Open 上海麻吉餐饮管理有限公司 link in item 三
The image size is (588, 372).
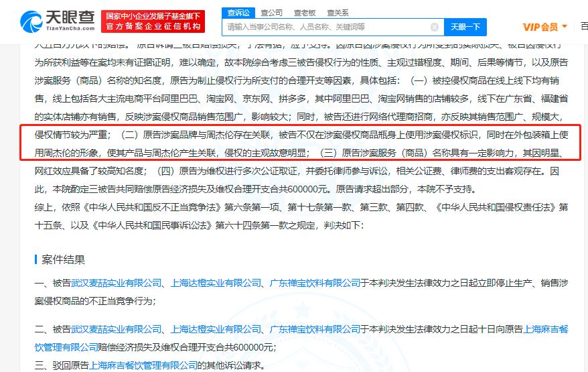point(143,365)
